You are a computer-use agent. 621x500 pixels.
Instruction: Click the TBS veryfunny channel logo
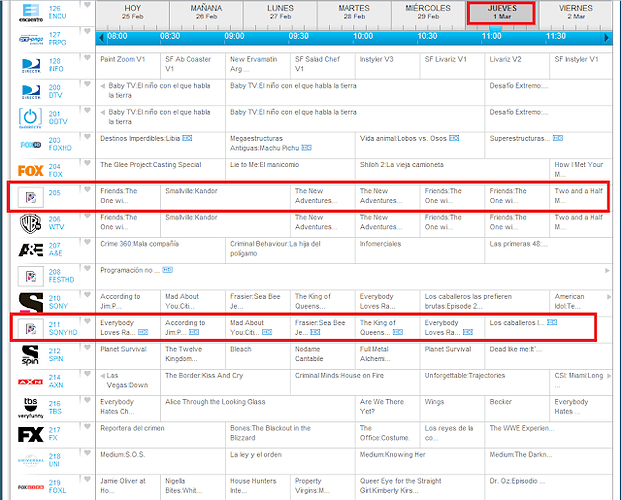pos(30,407)
